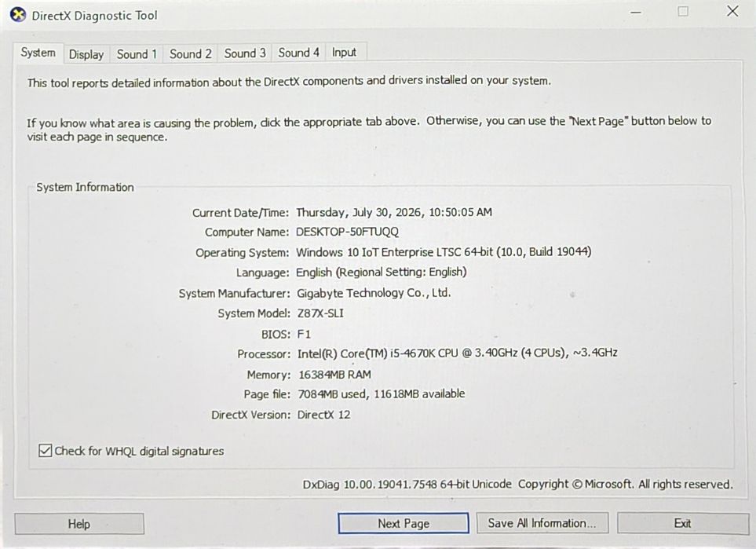This screenshot has height=549, width=756.
Task: Open the Sound 1 tab
Action: 137,54
